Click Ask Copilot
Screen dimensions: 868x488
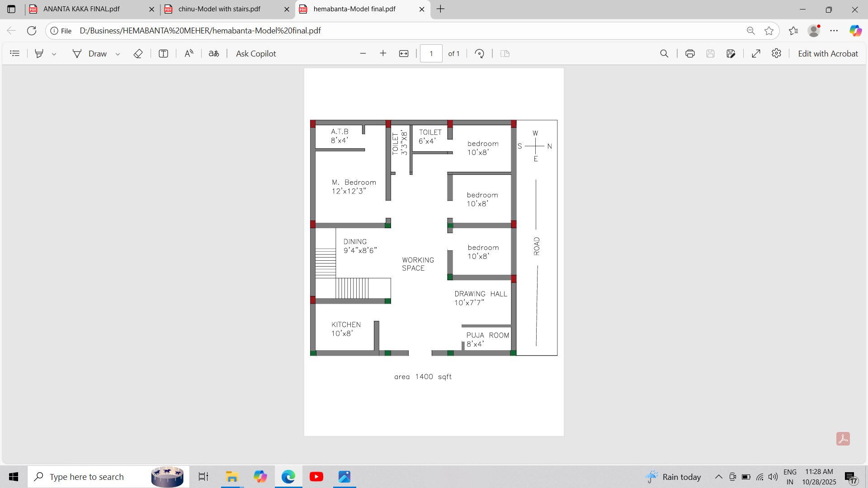pyautogui.click(x=256, y=53)
